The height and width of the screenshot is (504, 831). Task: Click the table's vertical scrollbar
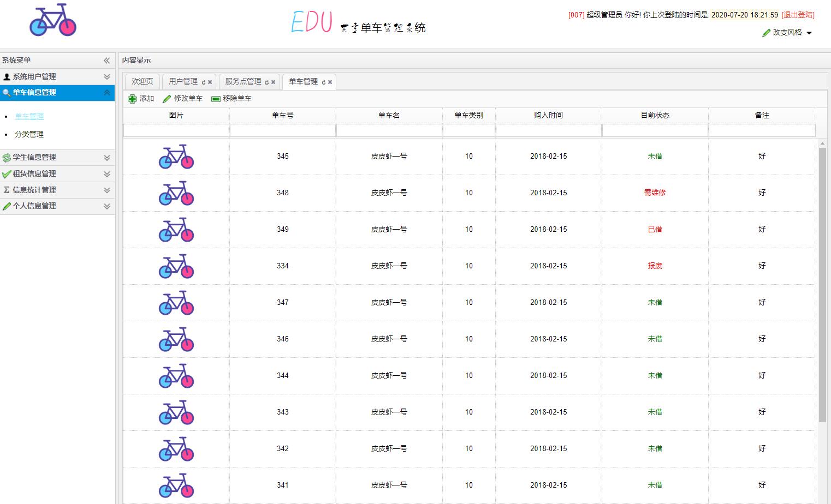pos(822,284)
